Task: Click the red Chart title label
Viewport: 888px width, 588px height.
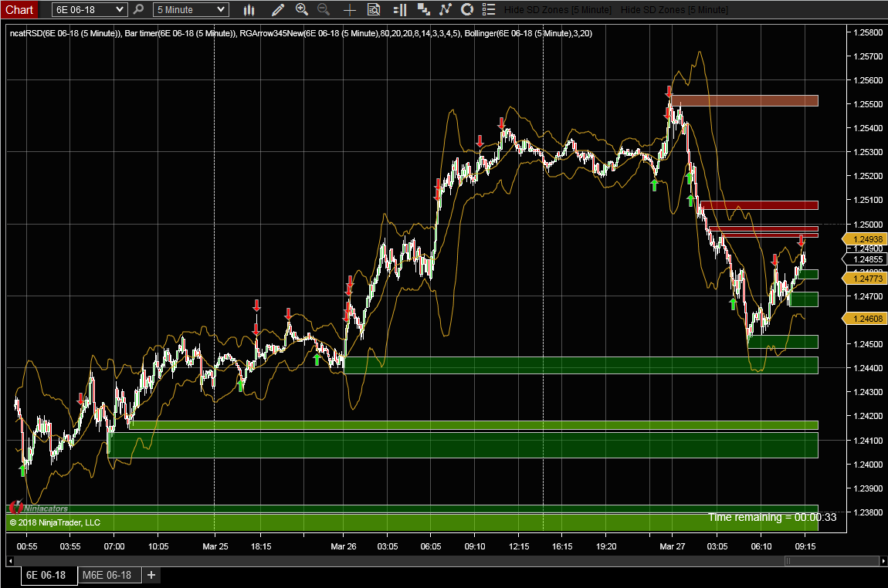Action: point(19,9)
